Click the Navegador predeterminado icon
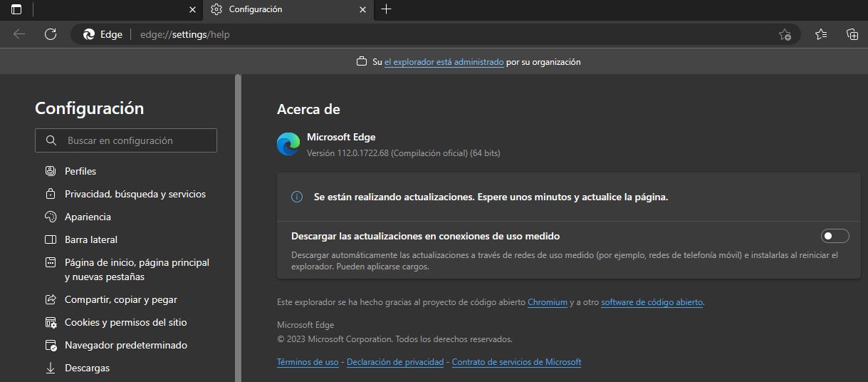This screenshot has width=868, height=382. [x=51, y=345]
